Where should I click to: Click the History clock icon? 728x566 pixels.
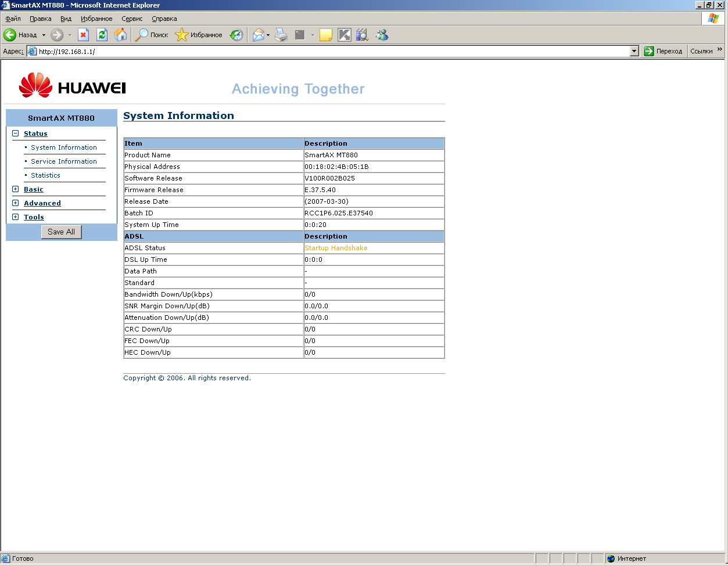tap(236, 35)
